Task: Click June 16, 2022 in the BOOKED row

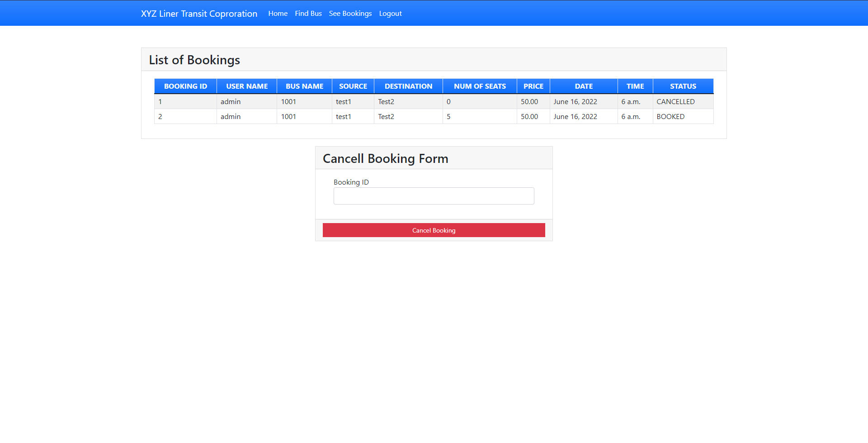Action: click(584, 117)
